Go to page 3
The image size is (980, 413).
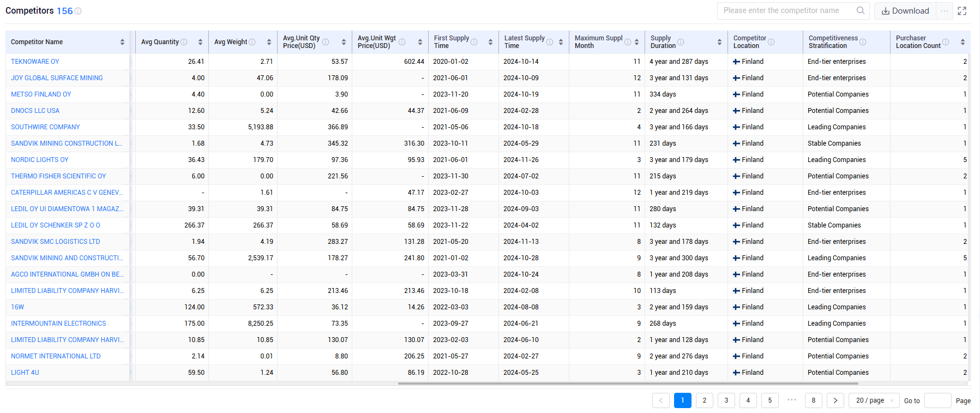point(726,400)
